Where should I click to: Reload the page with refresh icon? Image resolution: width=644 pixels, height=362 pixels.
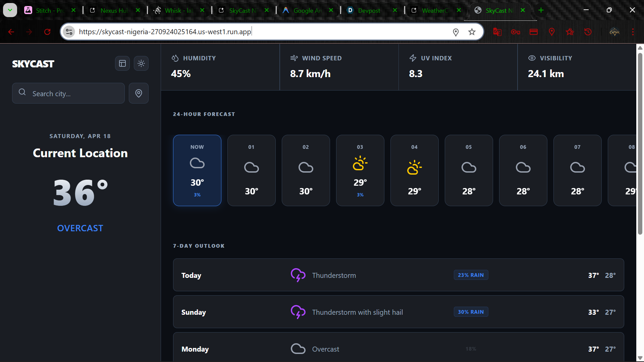47,32
